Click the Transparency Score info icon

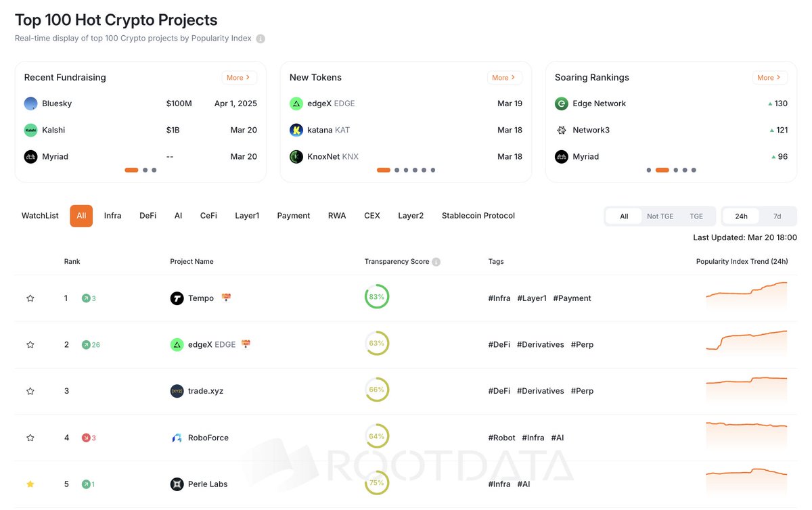pos(435,261)
